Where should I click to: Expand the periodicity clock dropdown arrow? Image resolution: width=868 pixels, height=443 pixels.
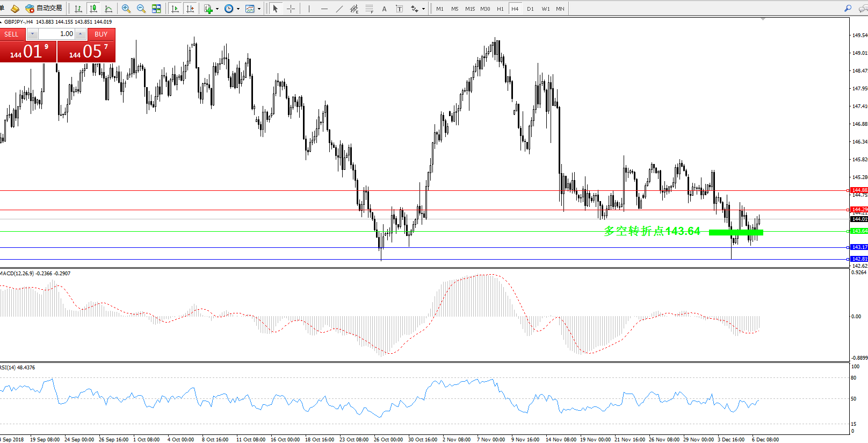[x=238, y=9]
